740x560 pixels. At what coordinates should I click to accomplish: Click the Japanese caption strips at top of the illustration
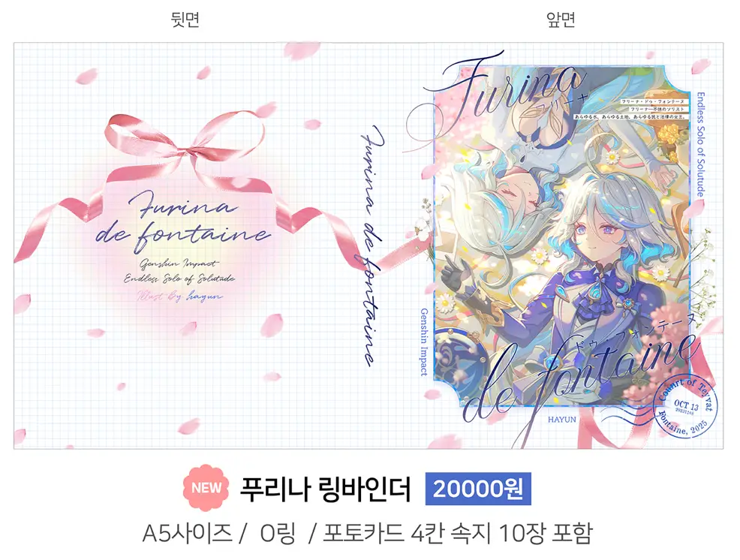click(x=631, y=109)
